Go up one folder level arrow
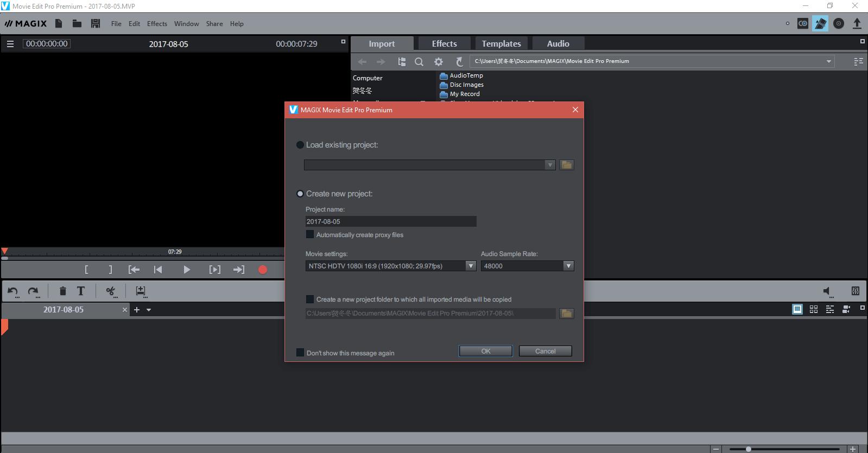868x453 pixels. [459, 62]
